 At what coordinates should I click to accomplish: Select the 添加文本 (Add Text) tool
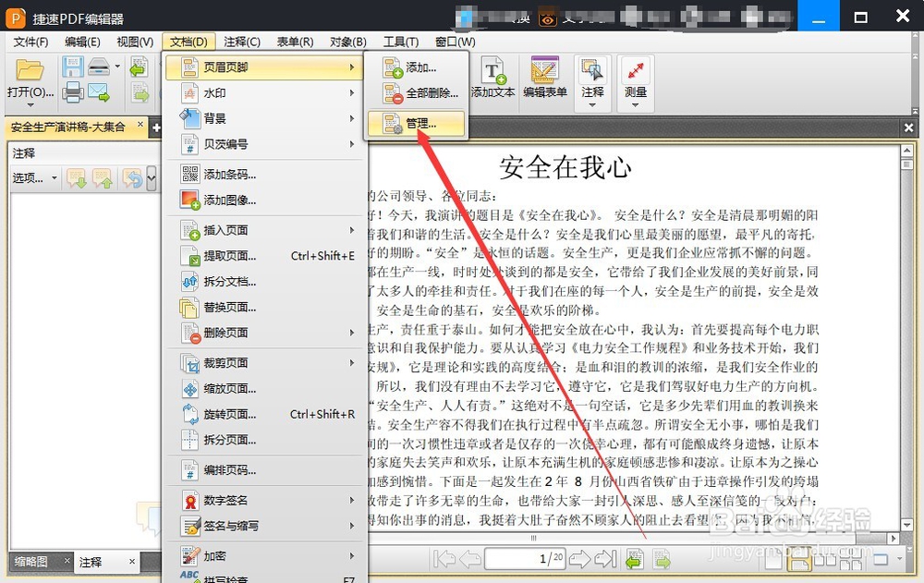click(x=492, y=76)
